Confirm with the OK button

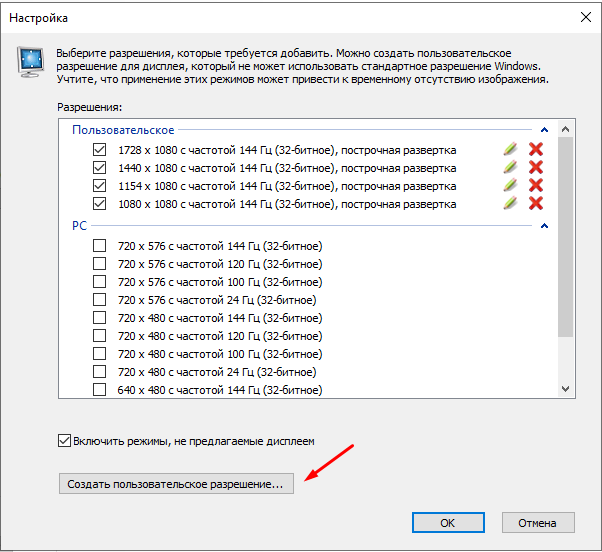pos(448,523)
